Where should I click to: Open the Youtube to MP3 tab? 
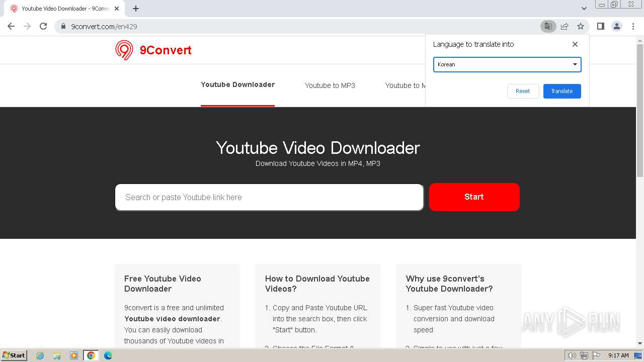[x=330, y=85]
